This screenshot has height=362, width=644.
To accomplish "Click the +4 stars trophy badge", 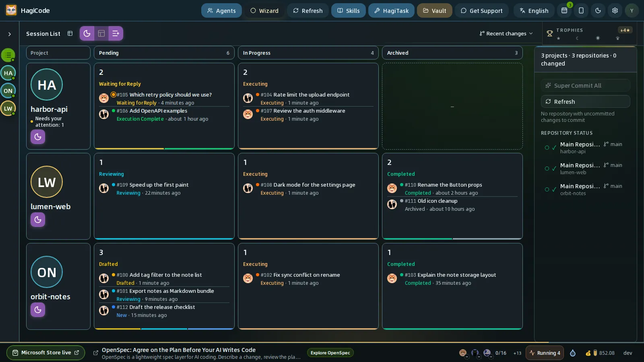I will (625, 30).
